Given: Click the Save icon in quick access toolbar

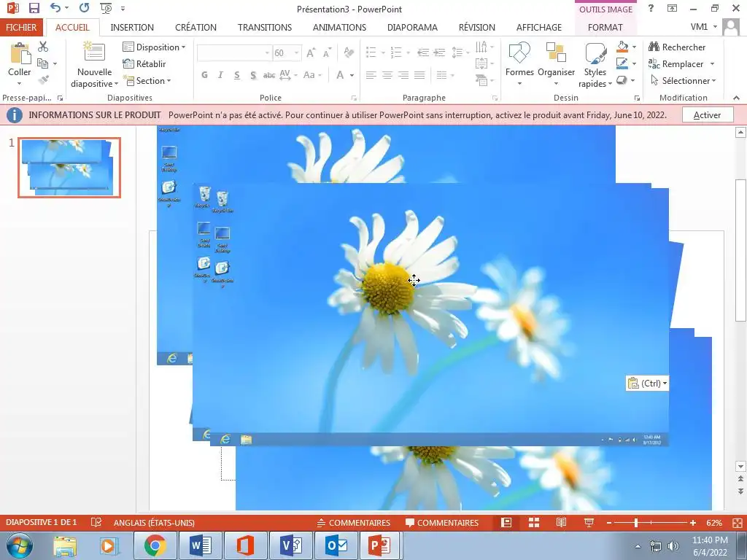Looking at the screenshot, I should pyautogui.click(x=34, y=8).
